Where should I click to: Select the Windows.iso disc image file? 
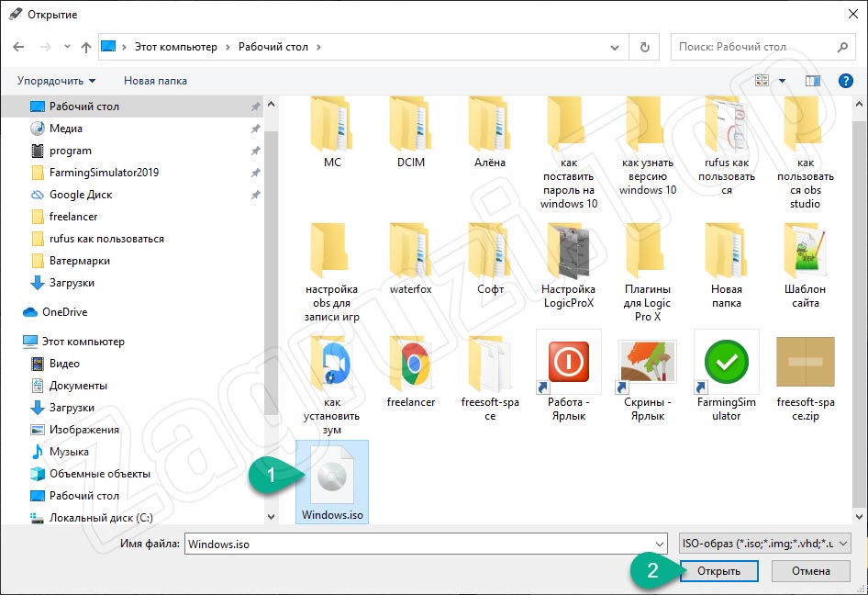[331, 481]
